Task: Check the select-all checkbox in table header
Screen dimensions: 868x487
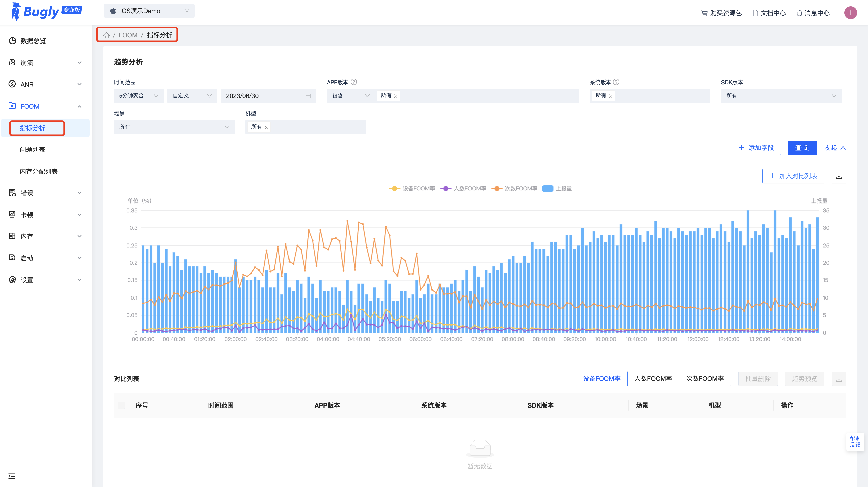Action: [121, 405]
